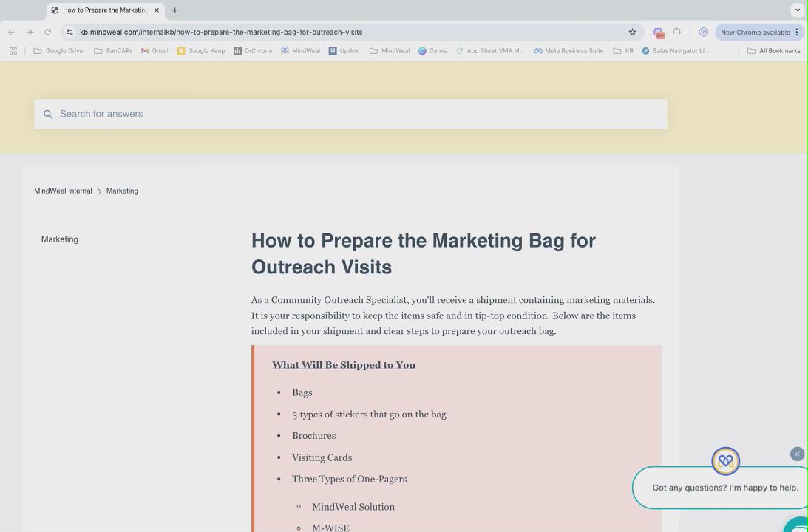
Task: Close the How to Prepare the Marketing tab
Action: (157, 10)
